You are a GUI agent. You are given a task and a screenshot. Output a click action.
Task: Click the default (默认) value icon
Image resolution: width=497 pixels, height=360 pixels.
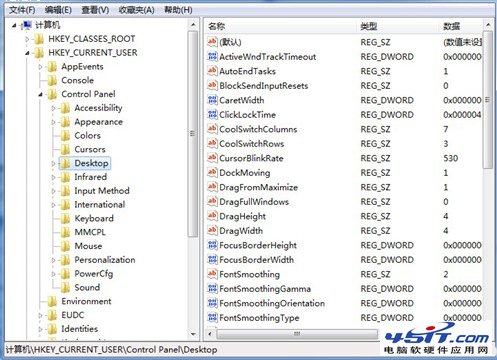(x=212, y=42)
